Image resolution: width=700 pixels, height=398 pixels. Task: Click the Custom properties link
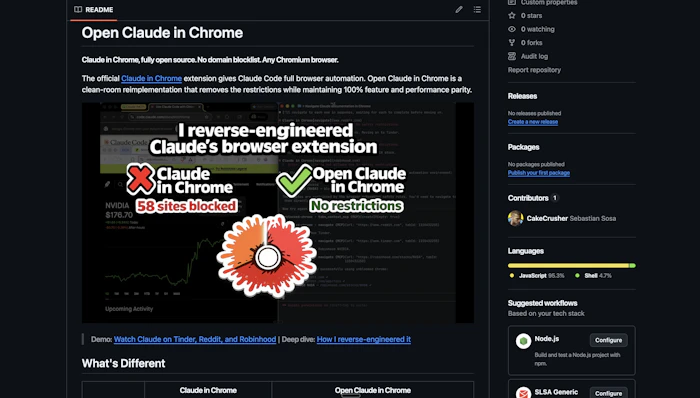click(x=549, y=3)
